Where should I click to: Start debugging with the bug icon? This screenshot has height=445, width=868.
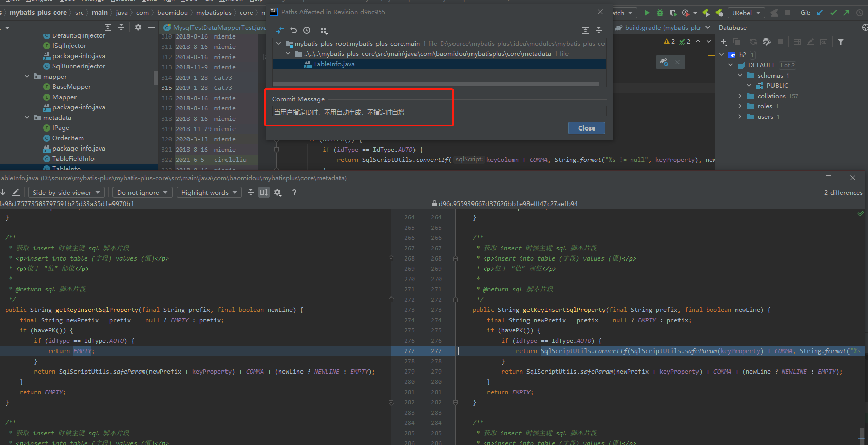660,13
